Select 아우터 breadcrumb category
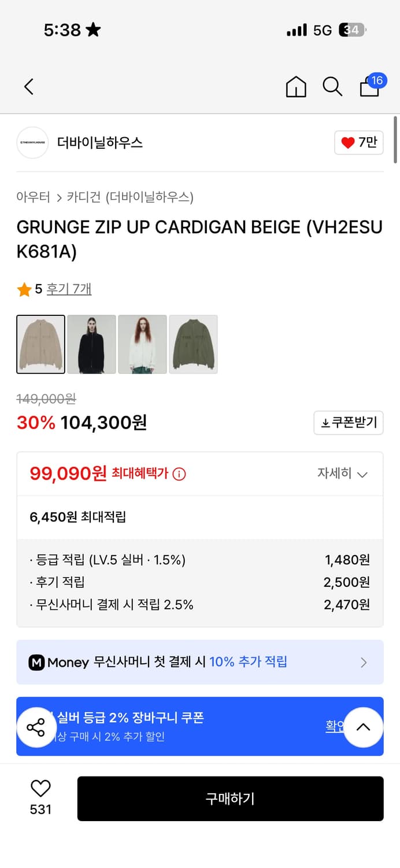 pos(34,197)
